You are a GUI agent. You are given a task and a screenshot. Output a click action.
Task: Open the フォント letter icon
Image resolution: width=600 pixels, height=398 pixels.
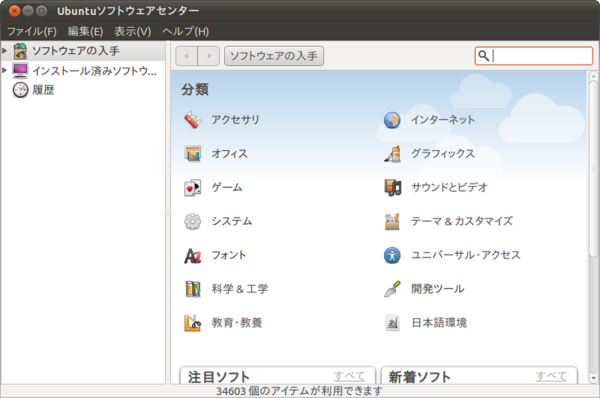coord(192,255)
